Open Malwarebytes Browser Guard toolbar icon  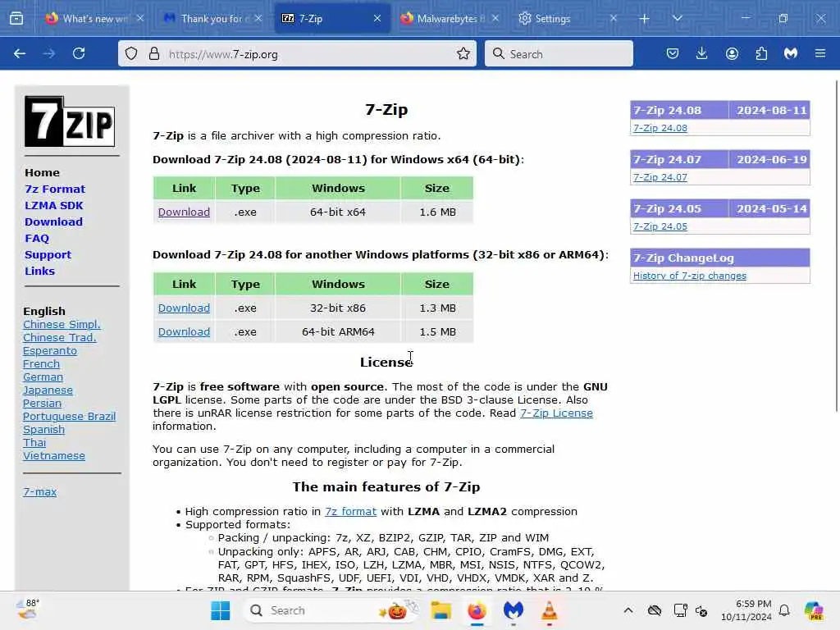pos(791,53)
